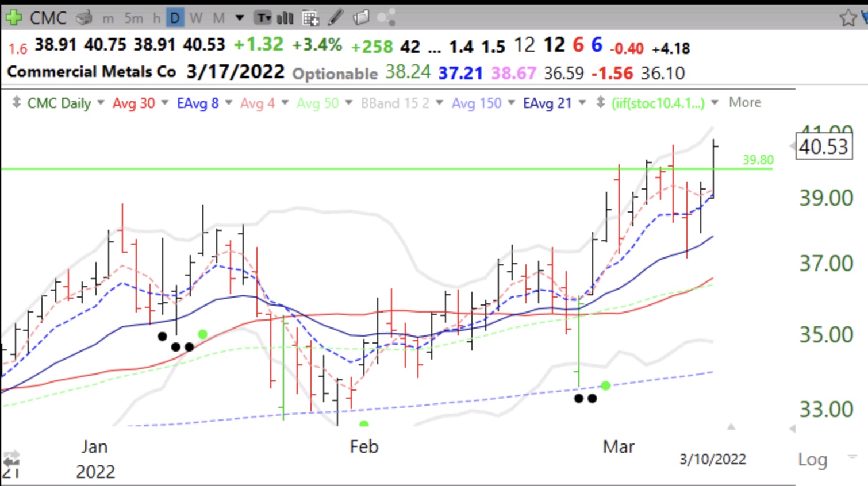Expand the BBand 15 2 dropdown arrow
This screenshot has width=868, height=486.
(440, 103)
